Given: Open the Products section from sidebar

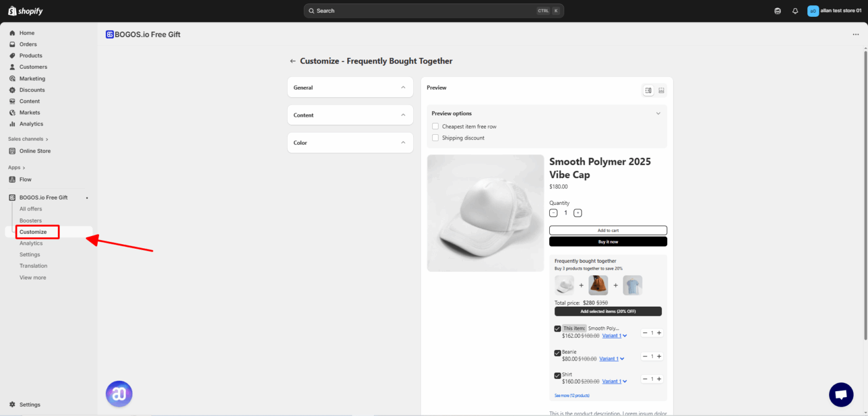Looking at the screenshot, I should pos(30,56).
